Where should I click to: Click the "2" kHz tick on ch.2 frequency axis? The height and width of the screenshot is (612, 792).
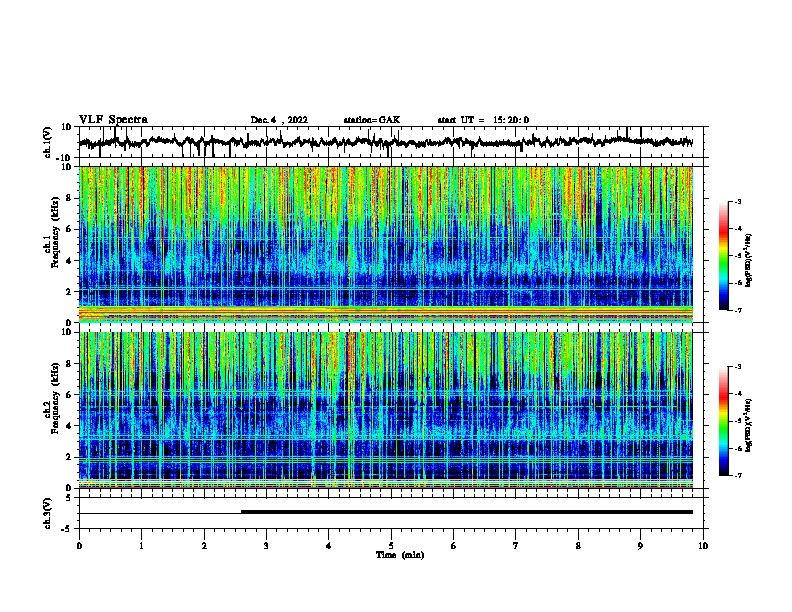point(69,457)
